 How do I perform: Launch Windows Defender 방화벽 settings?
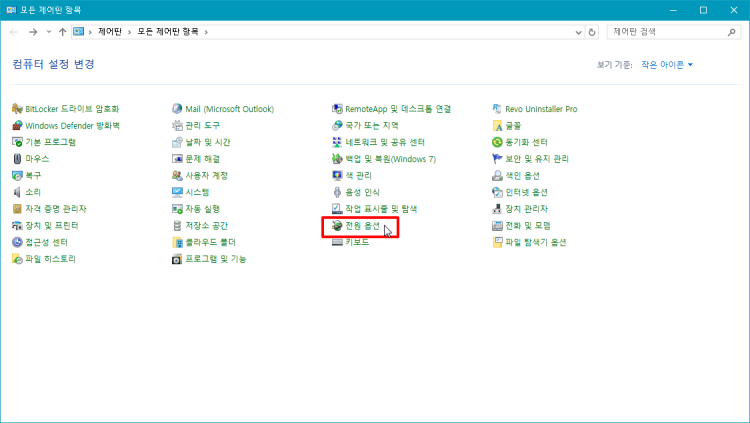72,126
